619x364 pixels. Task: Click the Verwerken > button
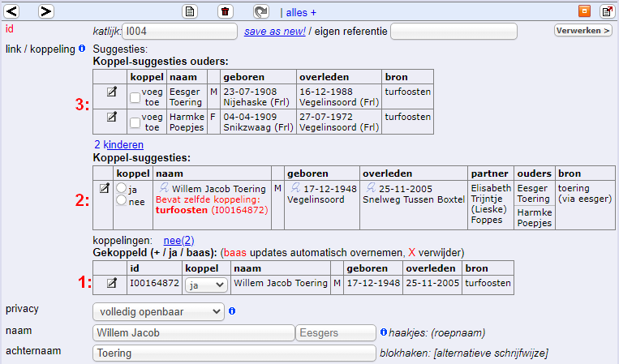point(583,30)
